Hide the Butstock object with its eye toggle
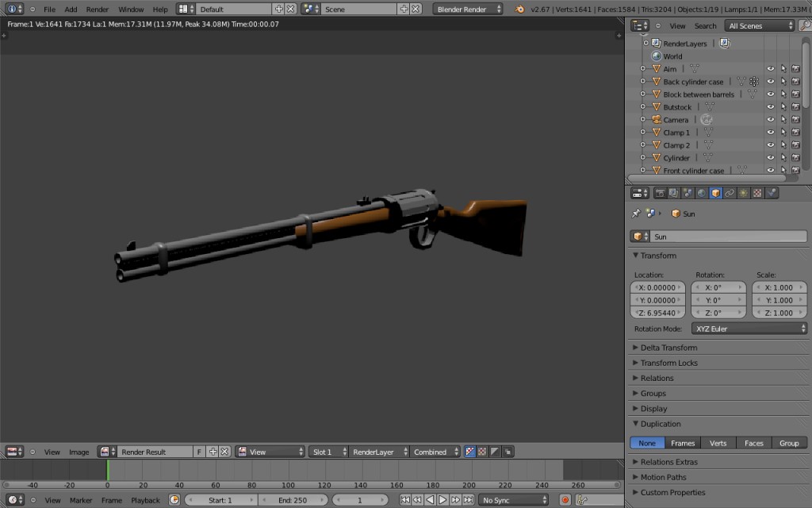Viewport: 812px width, 508px height. point(771,106)
